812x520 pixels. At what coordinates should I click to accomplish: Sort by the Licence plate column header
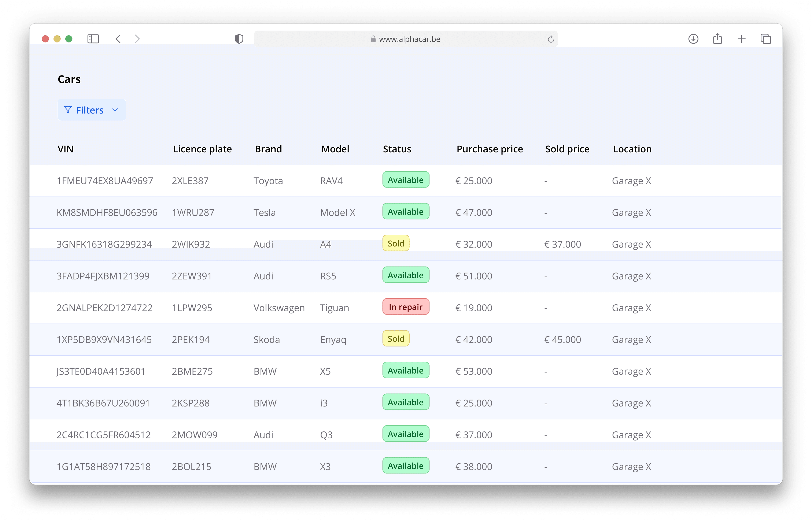(202, 149)
